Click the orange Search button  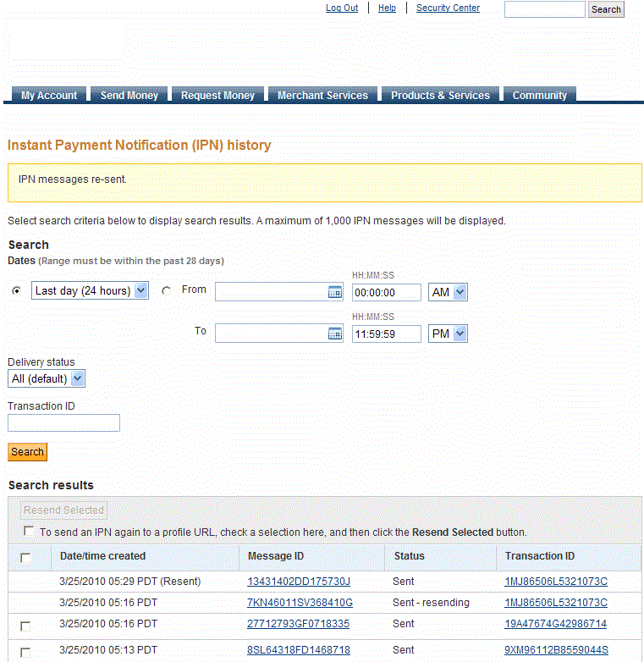[27, 452]
